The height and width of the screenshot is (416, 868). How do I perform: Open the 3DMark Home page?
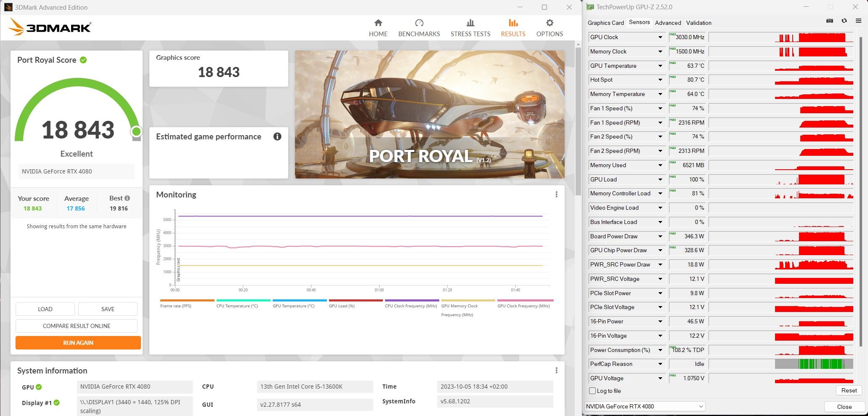[378, 28]
